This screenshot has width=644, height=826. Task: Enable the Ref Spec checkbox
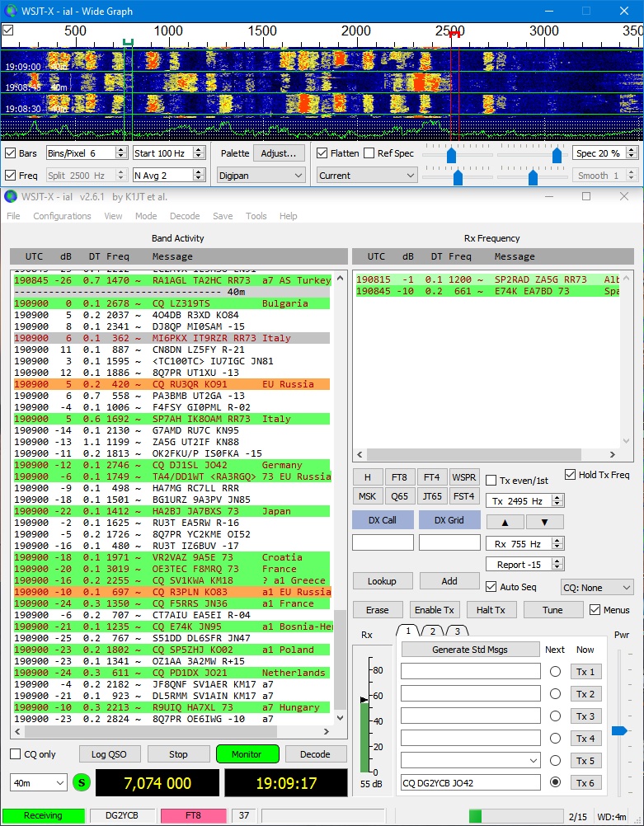369,153
